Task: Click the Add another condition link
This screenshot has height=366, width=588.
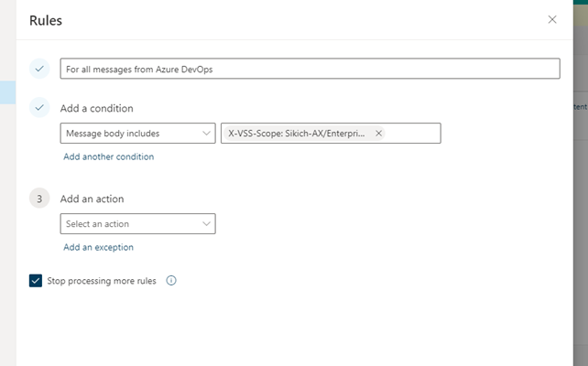Action: tap(108, 156)
